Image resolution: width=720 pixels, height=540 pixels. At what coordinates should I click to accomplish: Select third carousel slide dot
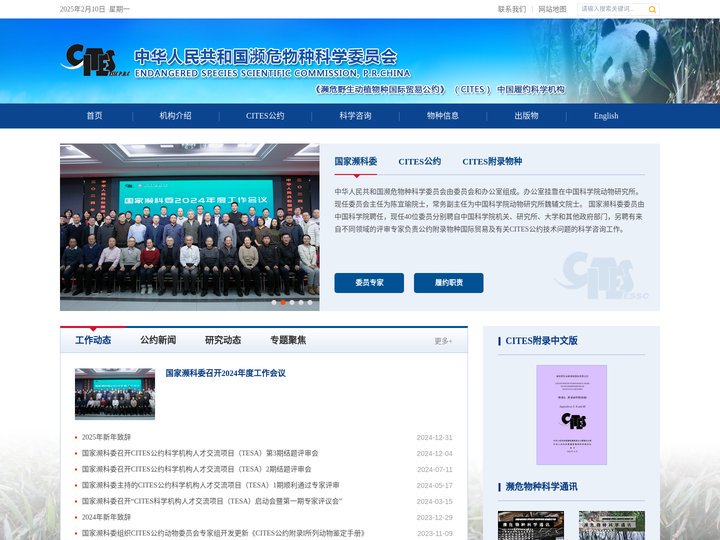coord(292,302)
